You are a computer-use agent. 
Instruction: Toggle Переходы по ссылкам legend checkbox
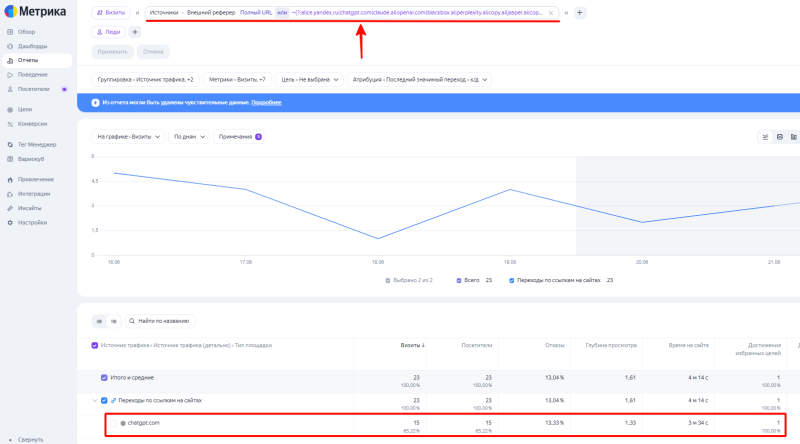[511, 280]
